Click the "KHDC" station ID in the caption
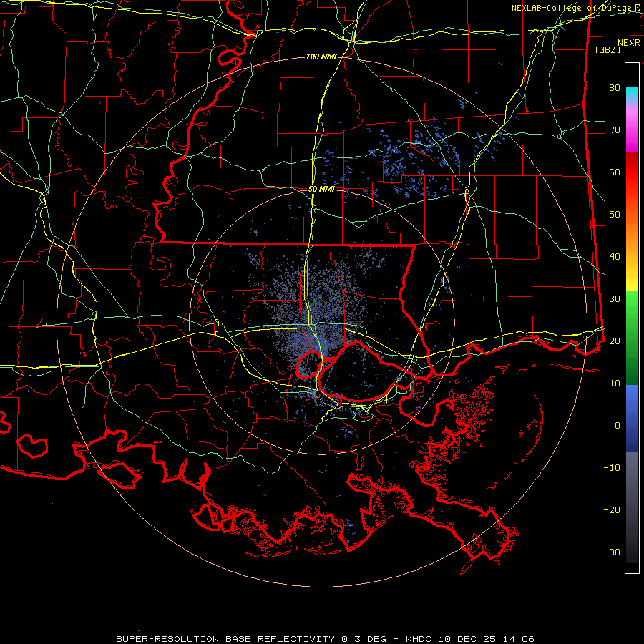Viewport: 644px width, 644px height. click(x=417, y=639)
